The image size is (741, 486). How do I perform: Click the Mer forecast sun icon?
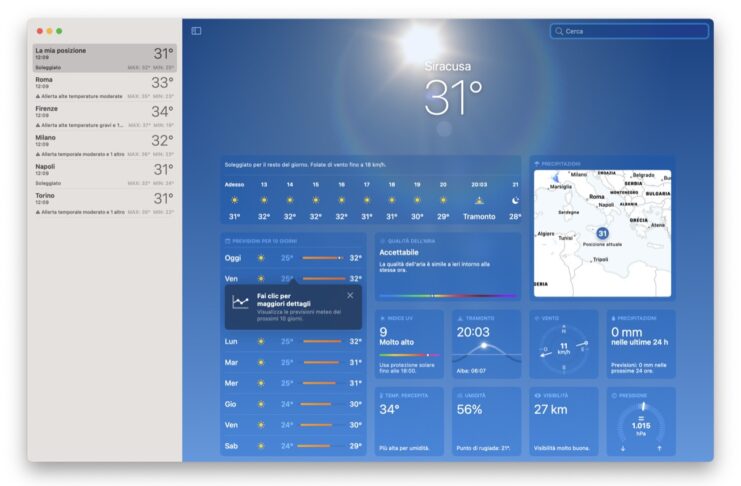click(x=261, y=383)
